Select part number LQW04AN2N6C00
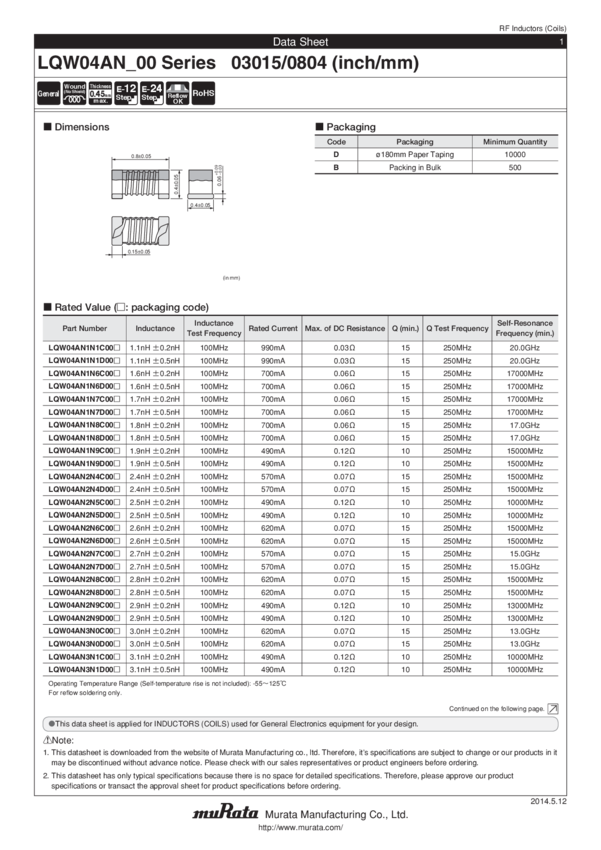Screen dimensions: 601x850 tap(84, 528)
